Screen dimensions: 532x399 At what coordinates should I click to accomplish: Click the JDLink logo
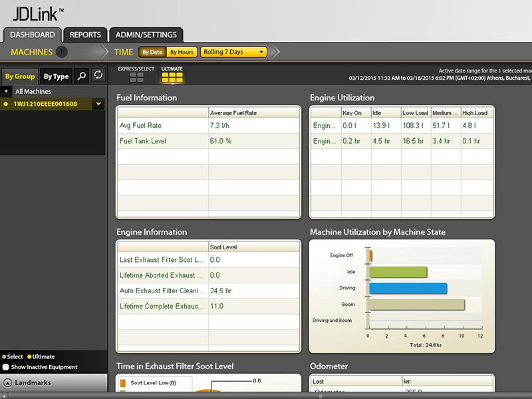point(38,14)
